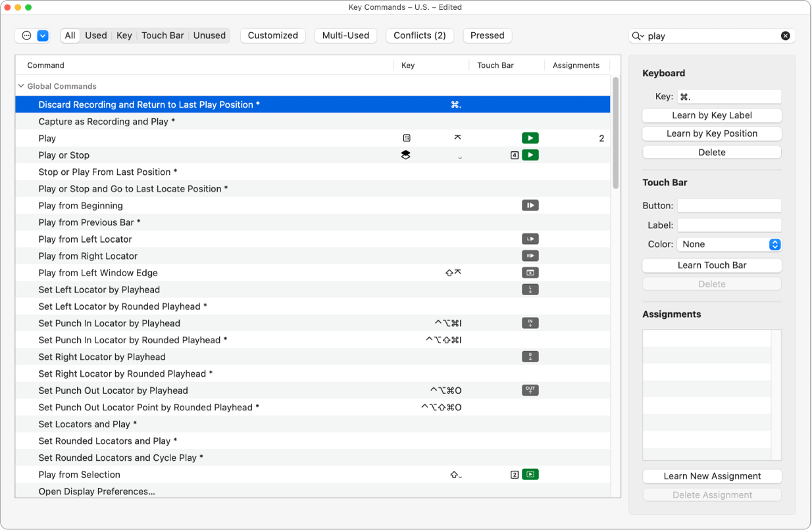812x530 pixels.
Task: Select the All filter tab
Action: (x=70, y=36)
